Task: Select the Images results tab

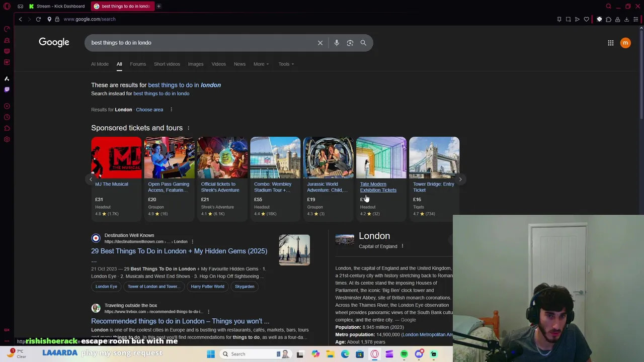Action: (196, 64)
